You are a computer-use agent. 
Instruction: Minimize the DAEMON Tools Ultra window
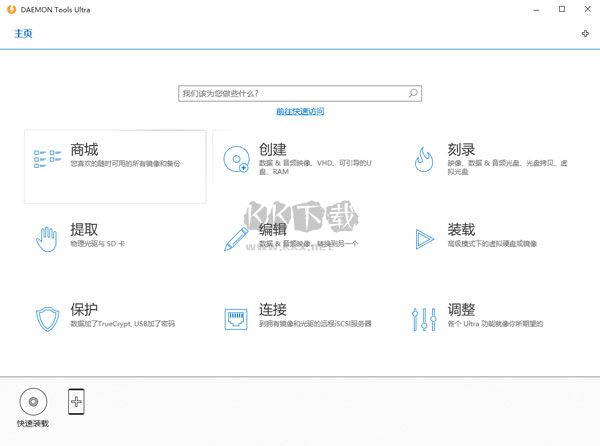[x=536, y=10]
